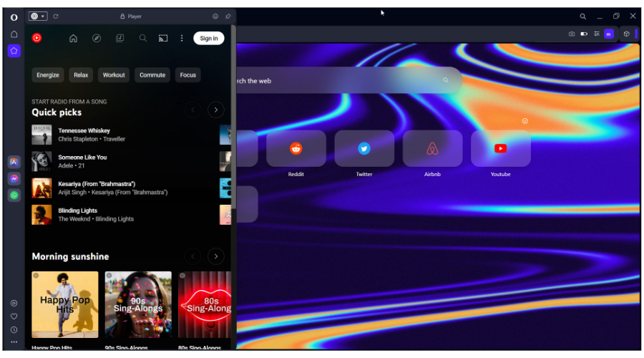Pin the Player panel
Screen dimensions: 644x358
coord(228,16)
